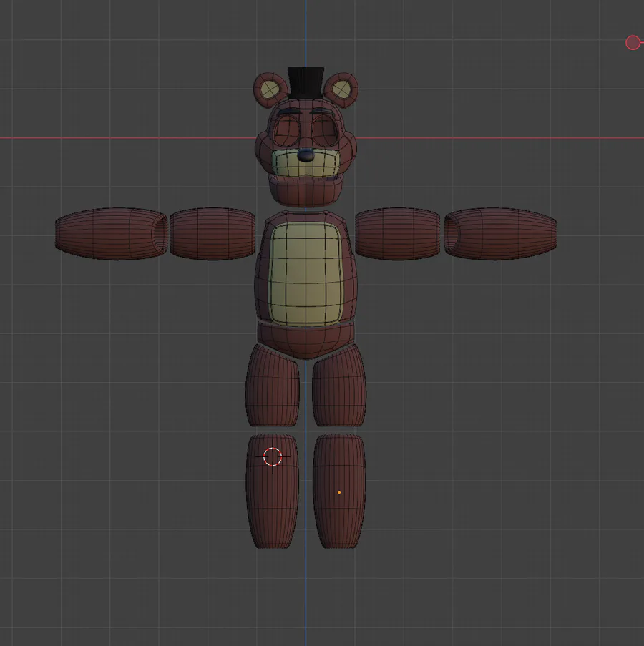Click the red X axis gizmo circle
This screenshot has width=644, height=646.
pos(633,42)
